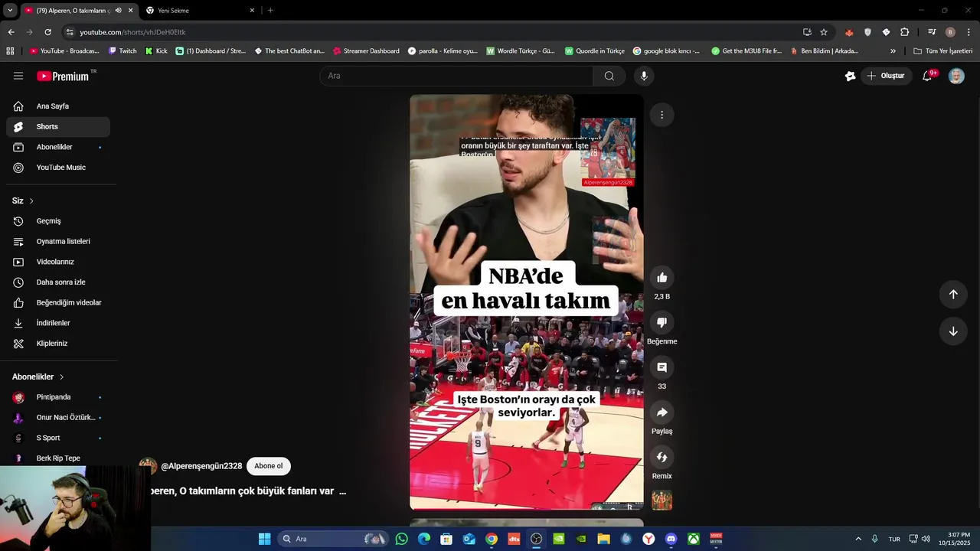Go back in browser history
Viewport: 980px width, 551px height.
click(11, 32)
